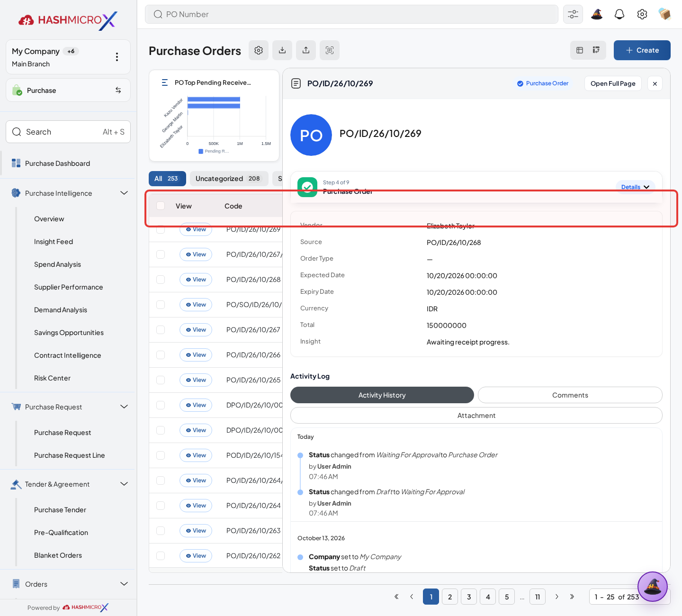Click the wizard hat icon in top bar
This screenshot has width=682, height=616.
[x=597, y=14]
